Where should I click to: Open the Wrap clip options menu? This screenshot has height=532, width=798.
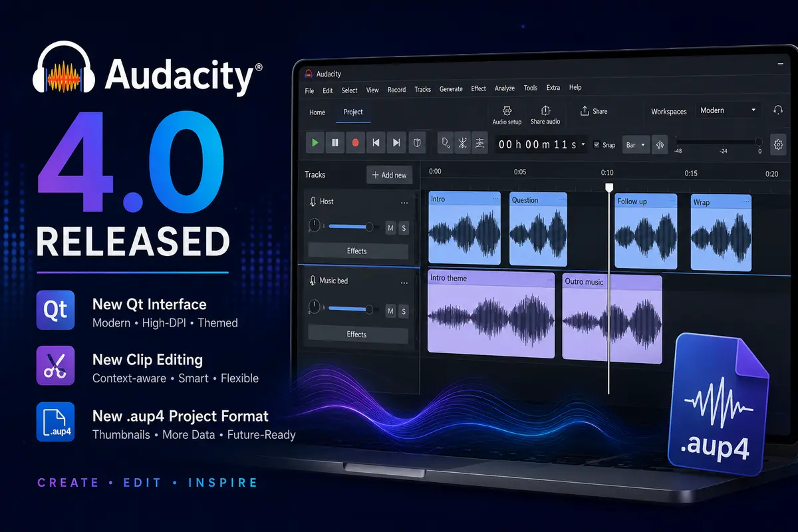tap(745, 201)
